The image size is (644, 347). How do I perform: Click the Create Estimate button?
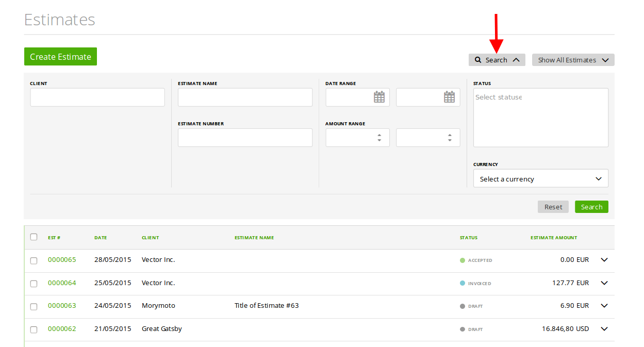pyautogui.click(x=60, y=57)
